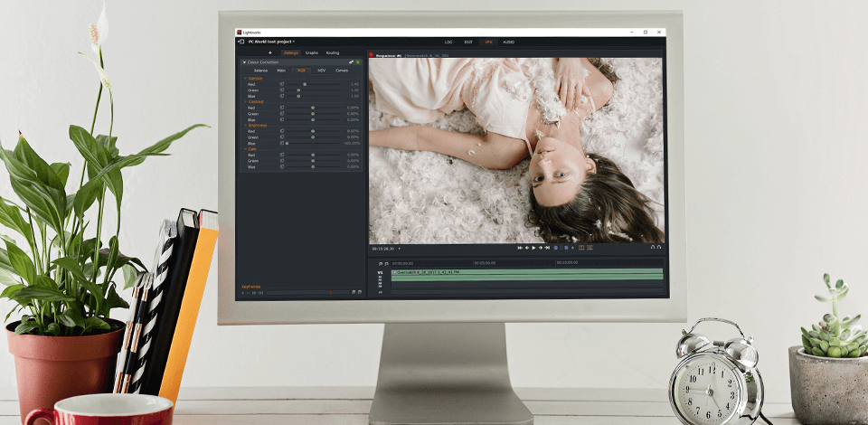
Task: Click the Keyframes panel first zoom icon
Action: [x=354, y=292]
